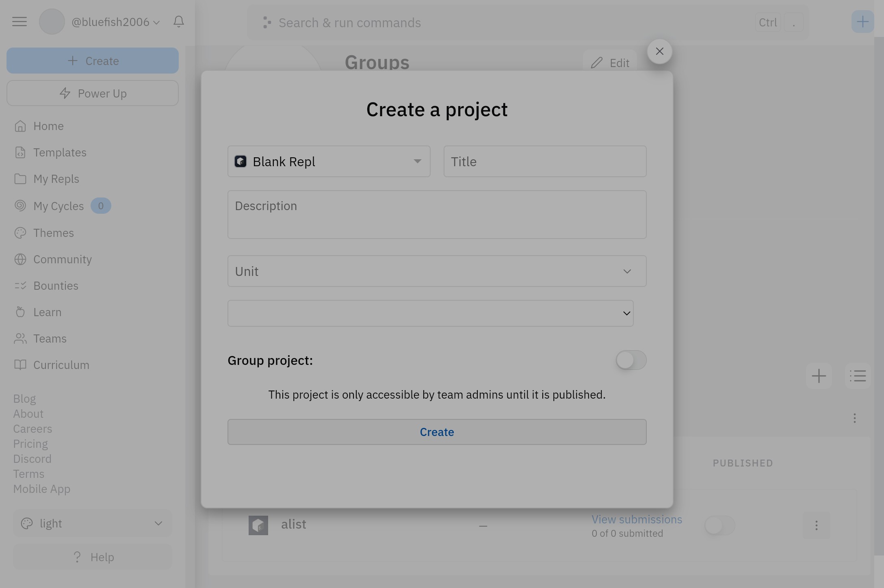
Task: Toggle published switch for alist project
Action: (x=719, y=526)
